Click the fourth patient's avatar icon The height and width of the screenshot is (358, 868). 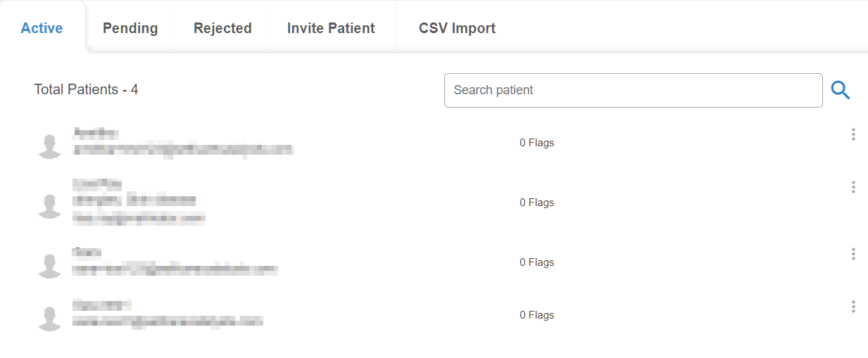pos(49,318)
